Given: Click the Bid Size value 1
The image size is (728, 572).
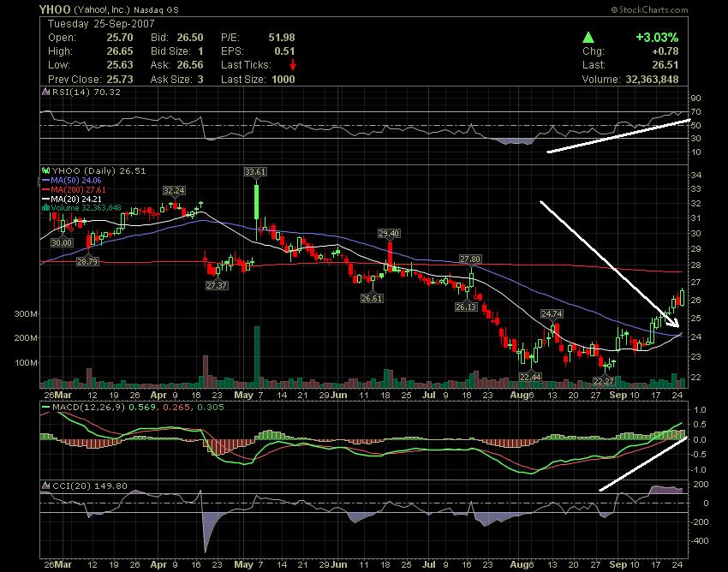Looking at the screenshot, I should (200, 51).
